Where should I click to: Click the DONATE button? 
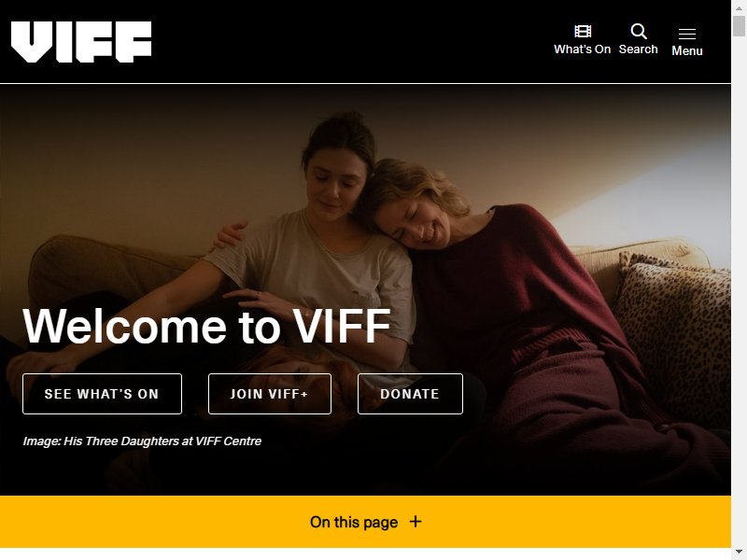click(x=410, y=394)
